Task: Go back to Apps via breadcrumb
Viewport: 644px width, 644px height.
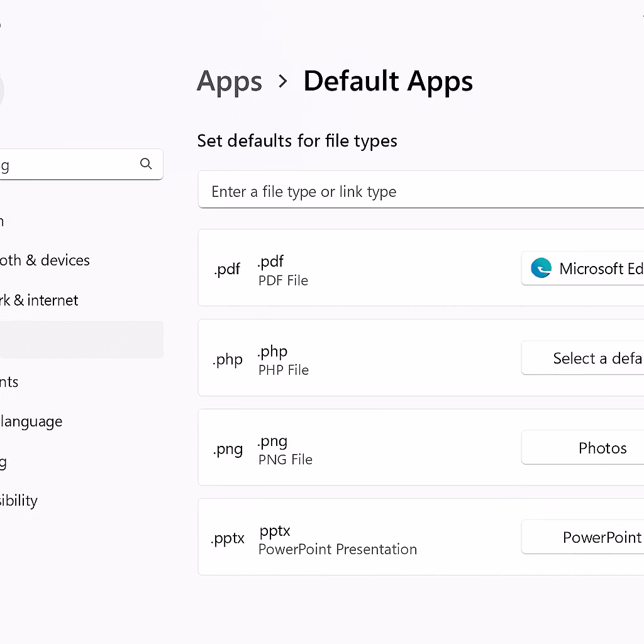Action: (230, 82)
